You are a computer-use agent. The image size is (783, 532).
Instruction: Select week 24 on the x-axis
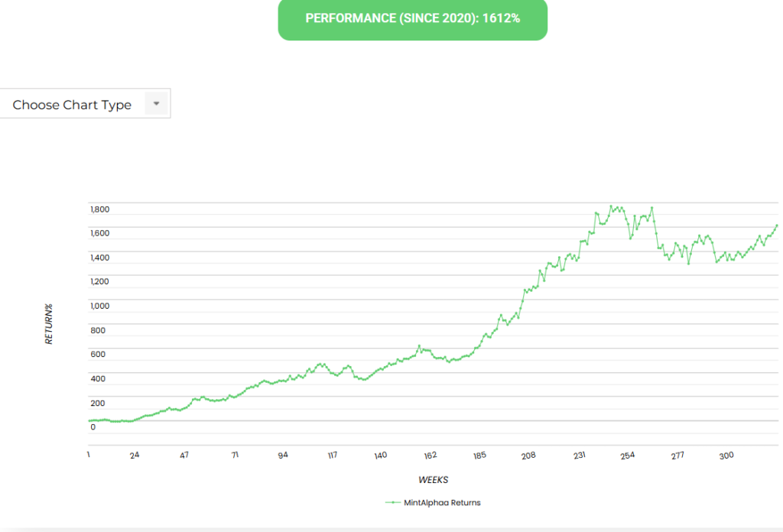point(135,456)
